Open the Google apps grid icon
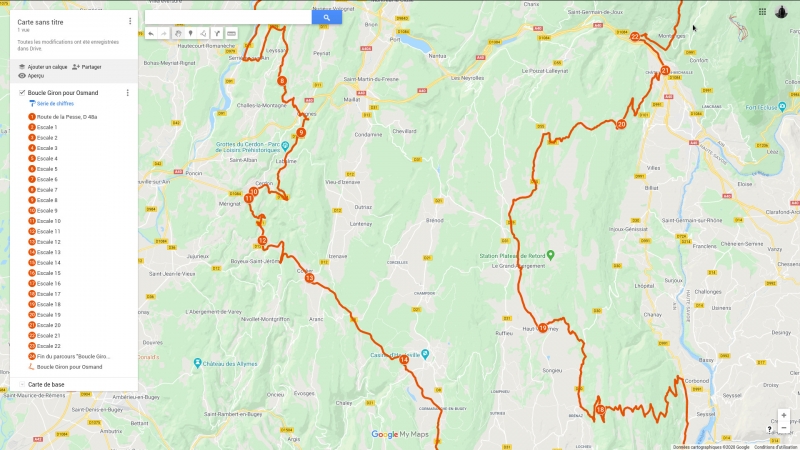This screenshot has width=800, height=450. [x=762, y=12]
